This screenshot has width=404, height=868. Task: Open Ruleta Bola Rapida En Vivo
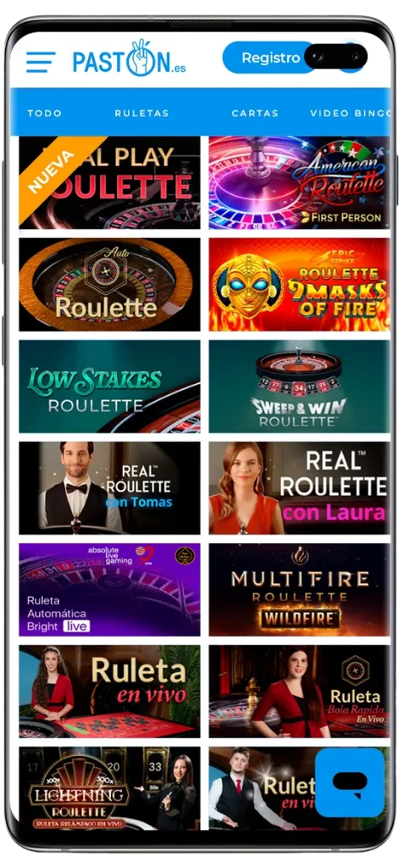coord(300,692)
